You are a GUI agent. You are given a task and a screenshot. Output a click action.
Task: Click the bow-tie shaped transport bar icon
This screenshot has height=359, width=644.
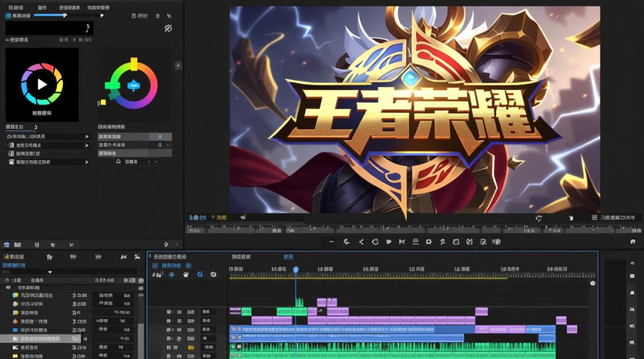pyautogui.click(x=402, y=242)
